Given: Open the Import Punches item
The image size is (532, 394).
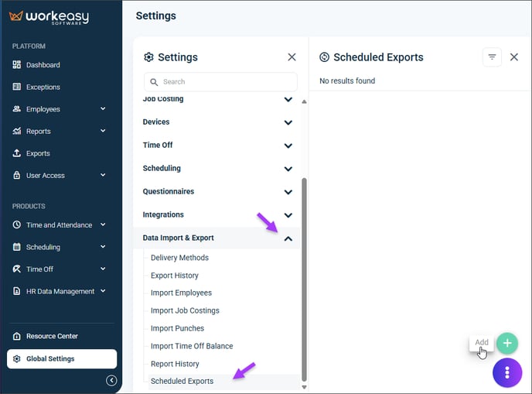Looking at the screenshot, I should 177,328.
